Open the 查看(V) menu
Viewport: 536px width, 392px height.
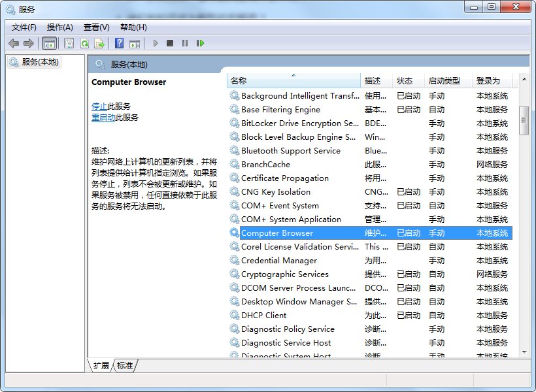tap(97, 27)
